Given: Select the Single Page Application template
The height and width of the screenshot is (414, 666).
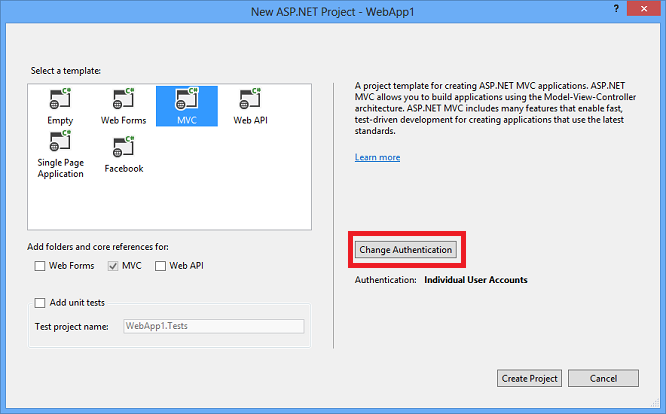Looking at the screenshot, I should tap(60, 155).
